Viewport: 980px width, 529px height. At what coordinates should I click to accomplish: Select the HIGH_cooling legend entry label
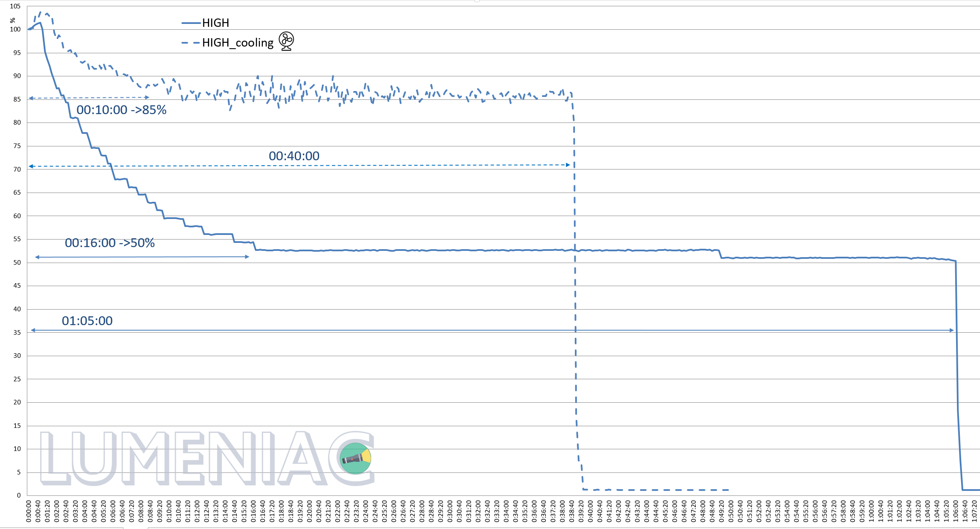click(238, 43)
